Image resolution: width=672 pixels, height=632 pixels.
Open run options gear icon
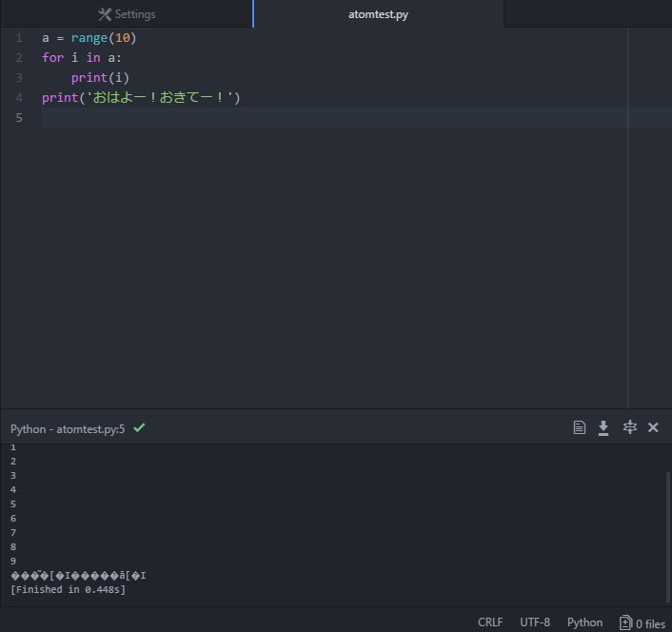(629, 427)
